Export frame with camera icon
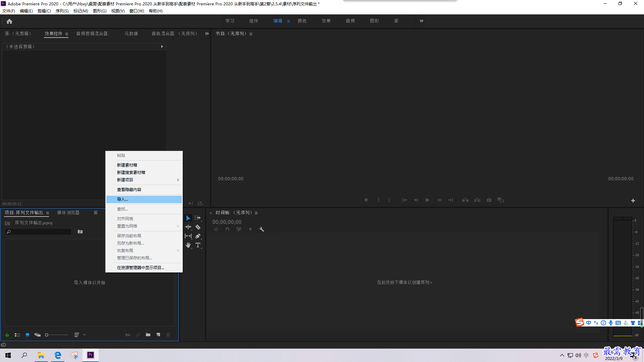The image size is (644, 362). pyautogui.click(x=489, y=200)
